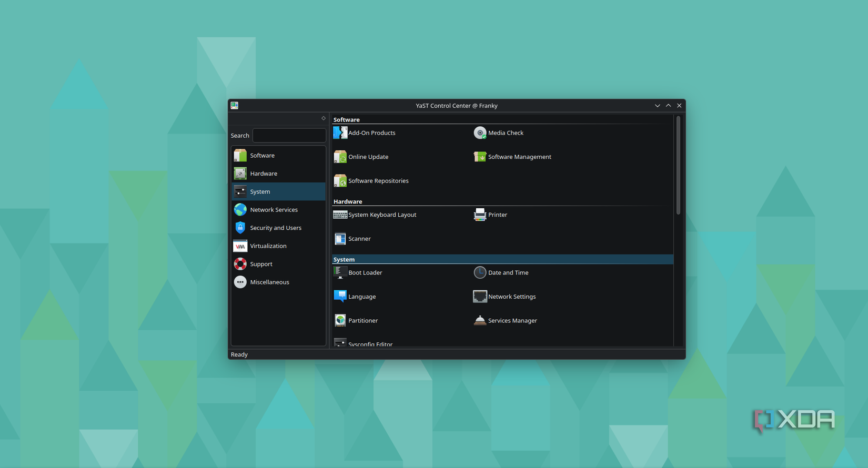Open the Partitioner icon

pyautogui.click(x=340, y=320)
